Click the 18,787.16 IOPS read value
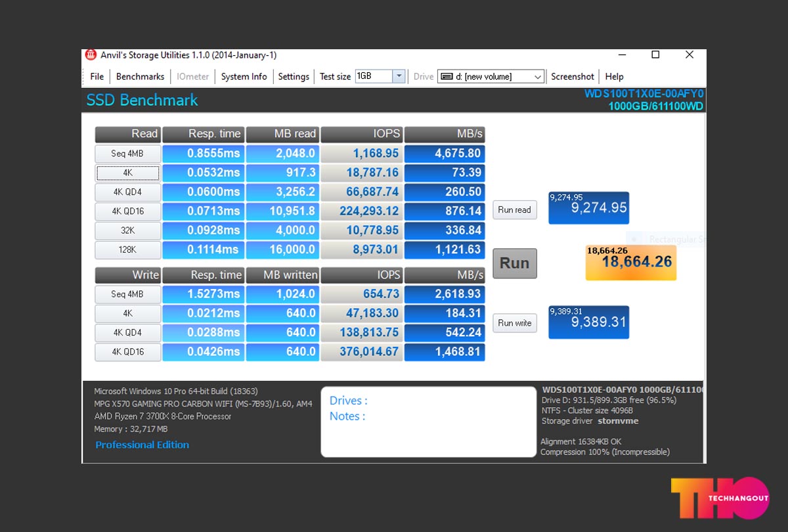Screen dimensions: 788x532 362,173
